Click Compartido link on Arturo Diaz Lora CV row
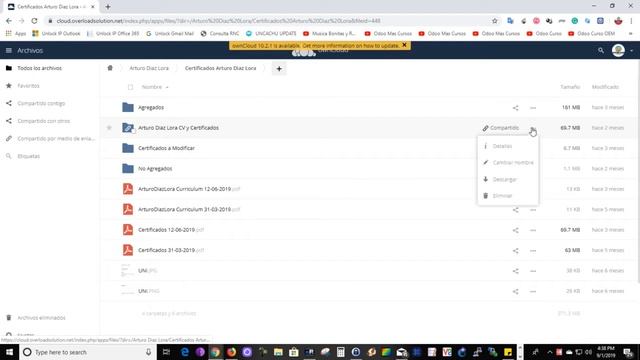The image size is (640, 360). [501, 128]
